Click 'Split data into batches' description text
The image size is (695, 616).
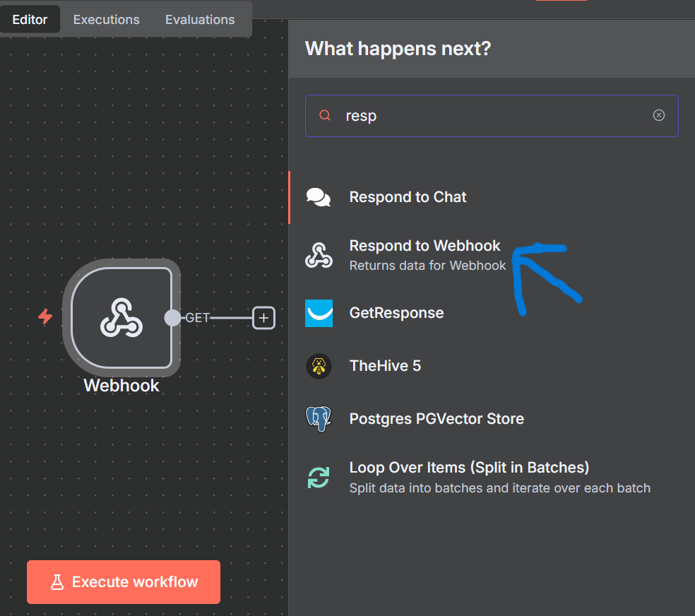point(499,488)
